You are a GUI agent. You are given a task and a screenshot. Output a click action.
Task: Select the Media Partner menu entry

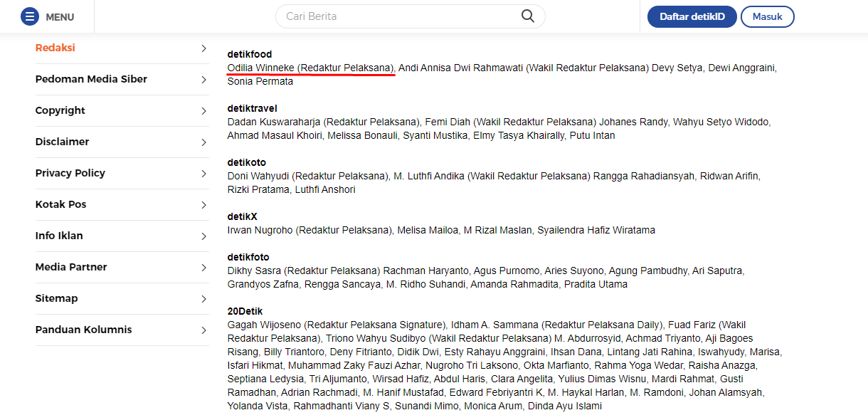(122, 268)
